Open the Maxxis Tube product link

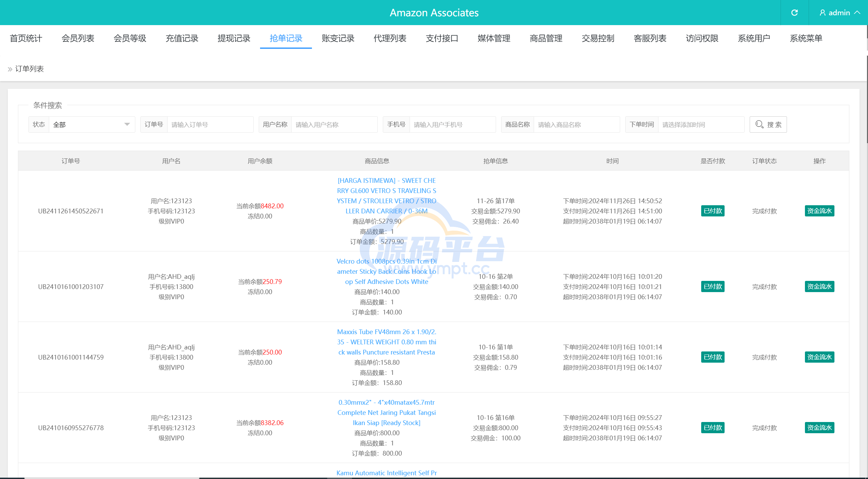[x=387, y=342]
